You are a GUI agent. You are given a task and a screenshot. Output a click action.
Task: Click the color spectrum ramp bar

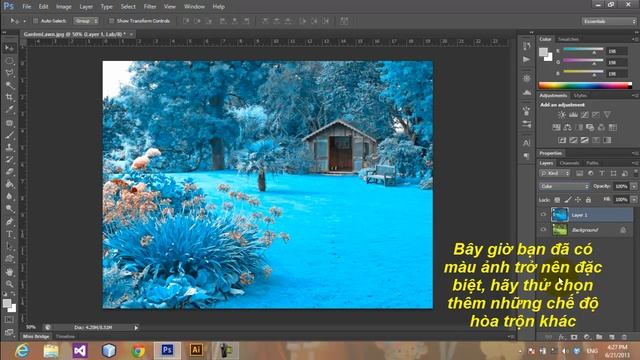click(585, 85)
